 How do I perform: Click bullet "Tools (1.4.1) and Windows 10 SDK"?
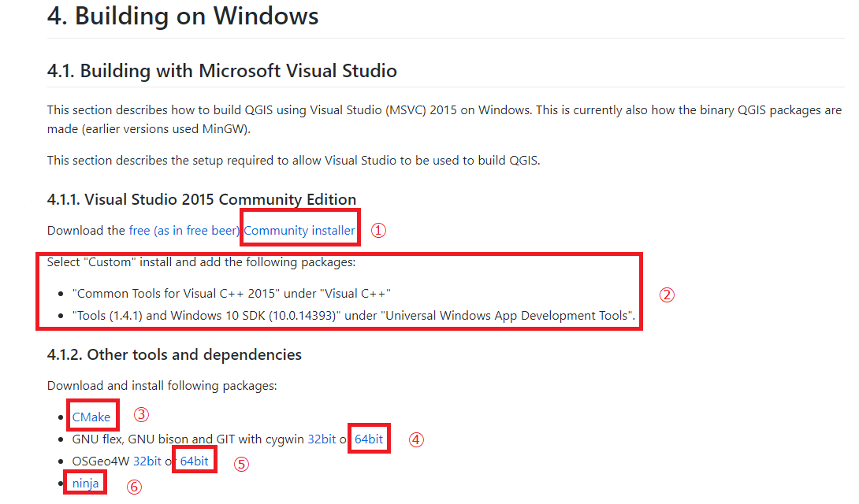pos(354,316)
